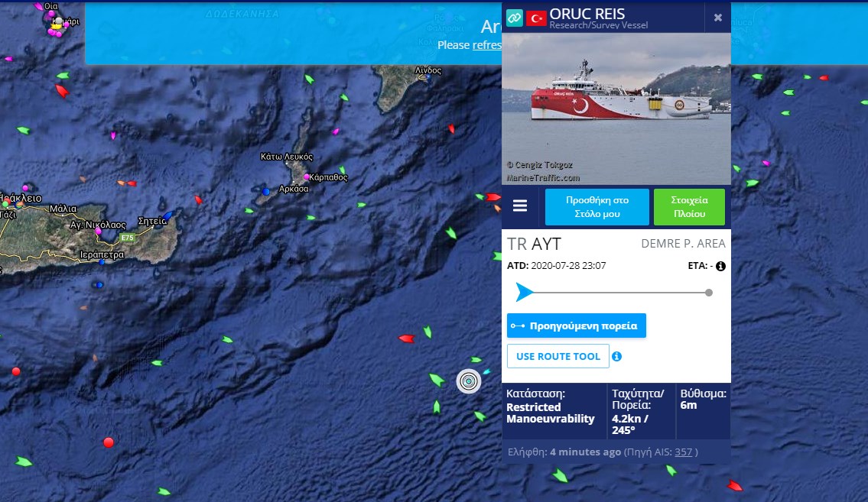Click the blue arrow on voyage progress line
This screenshot has width=868, height=502.
pos(524,292)
